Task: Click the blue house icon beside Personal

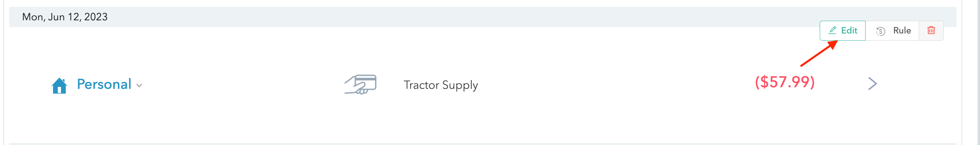Action: (x=59, y=85)
